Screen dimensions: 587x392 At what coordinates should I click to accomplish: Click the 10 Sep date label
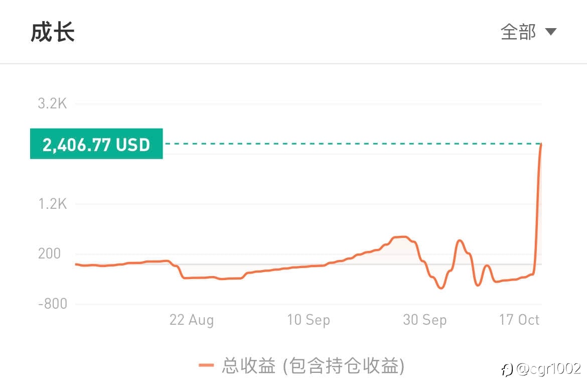tap(309, 320)
